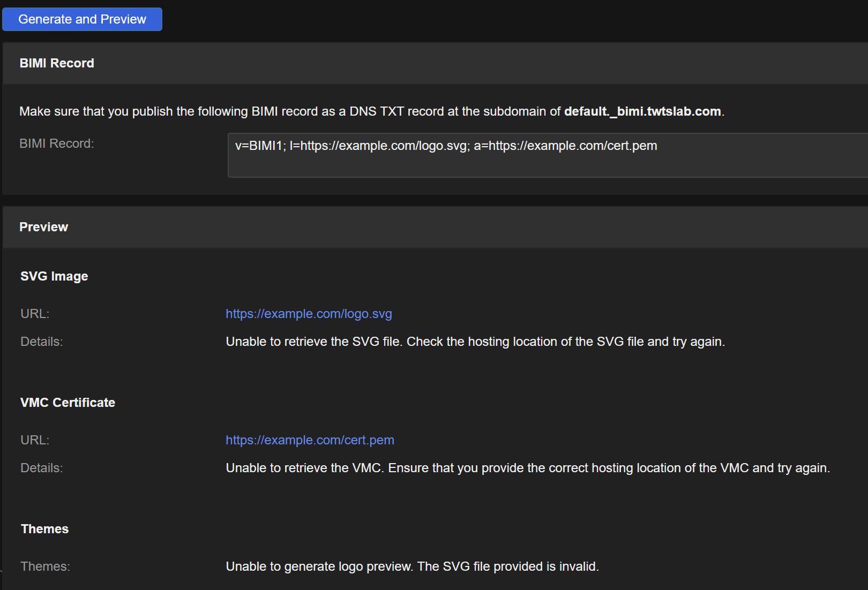Click the 'Themes:' field label
Image resolution: width=868 pixels, height=590 pixels.
(x=46, y=566)
